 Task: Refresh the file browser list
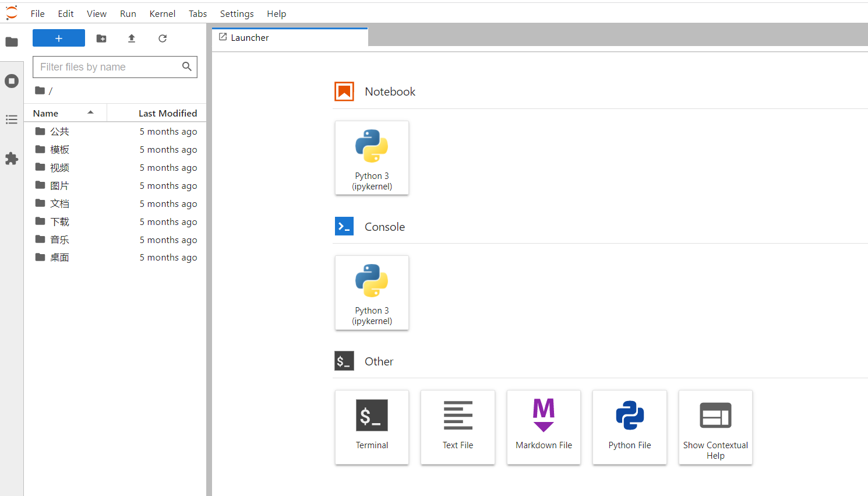point(163,38)
